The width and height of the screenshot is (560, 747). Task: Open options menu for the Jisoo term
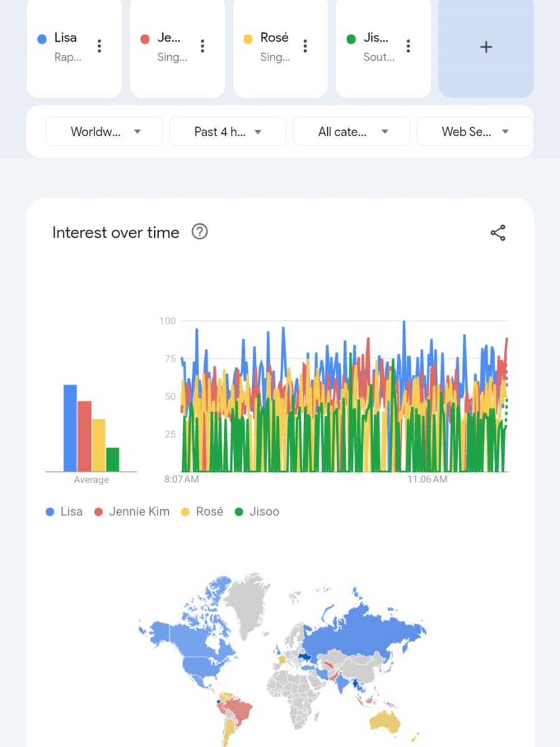tap(408, 45)
